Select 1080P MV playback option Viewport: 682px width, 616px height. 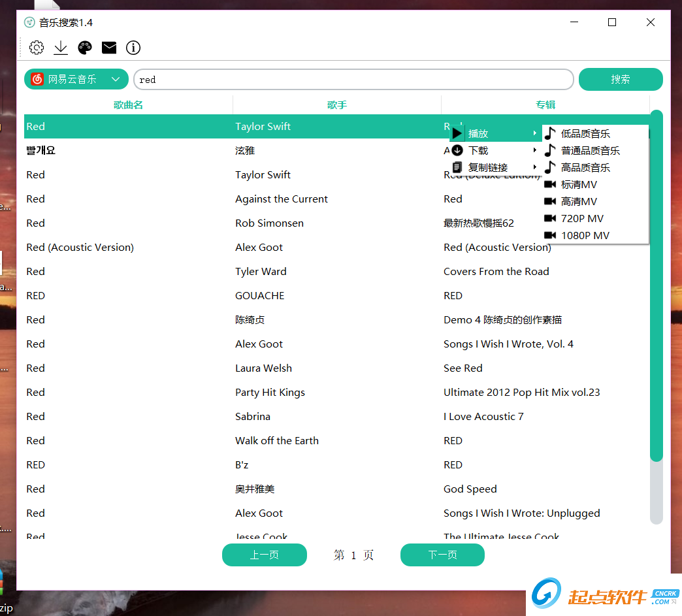(x=596, y=235)
